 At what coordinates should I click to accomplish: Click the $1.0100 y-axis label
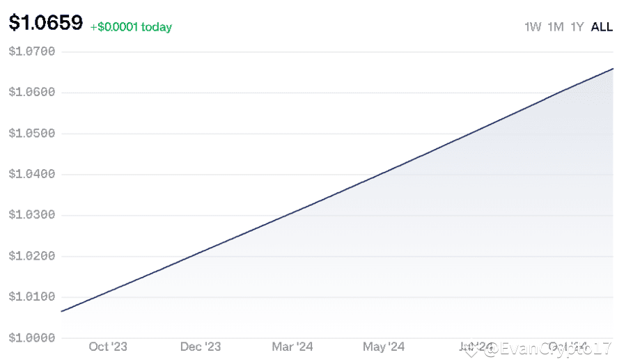pos(31,297)
